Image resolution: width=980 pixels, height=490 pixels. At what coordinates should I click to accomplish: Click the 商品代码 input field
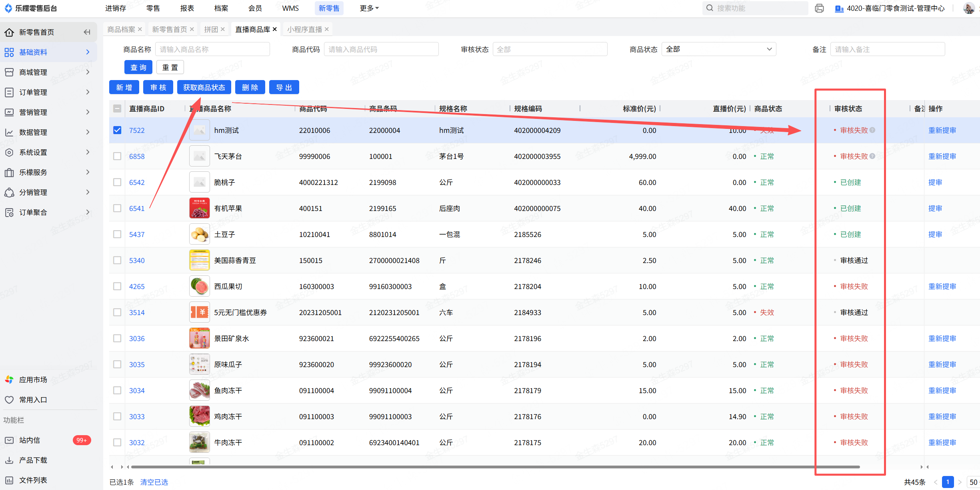(x=381, y=49)
